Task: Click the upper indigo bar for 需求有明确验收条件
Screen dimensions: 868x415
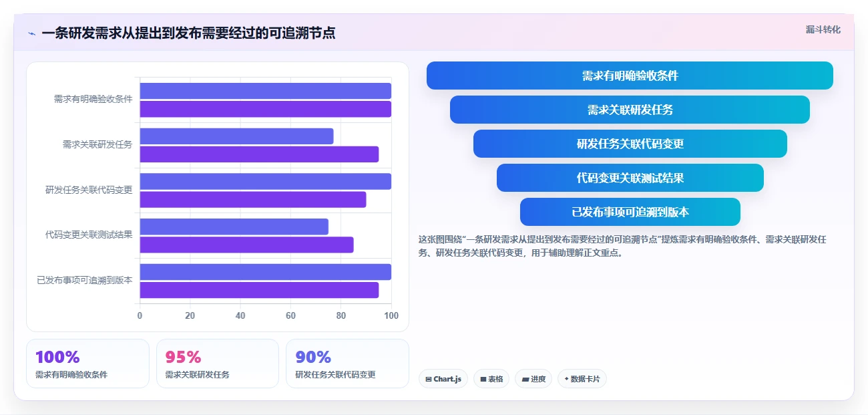Action: click(265, 91)
